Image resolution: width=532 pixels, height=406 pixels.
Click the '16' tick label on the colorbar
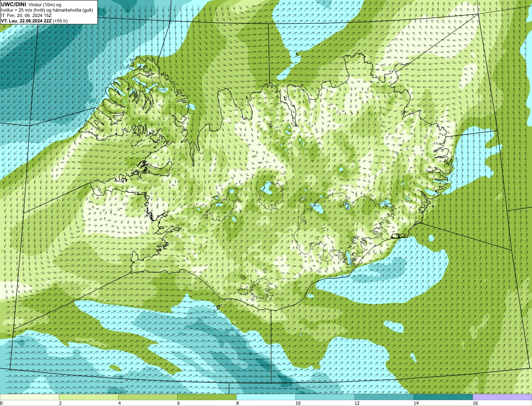coord(475,403)
